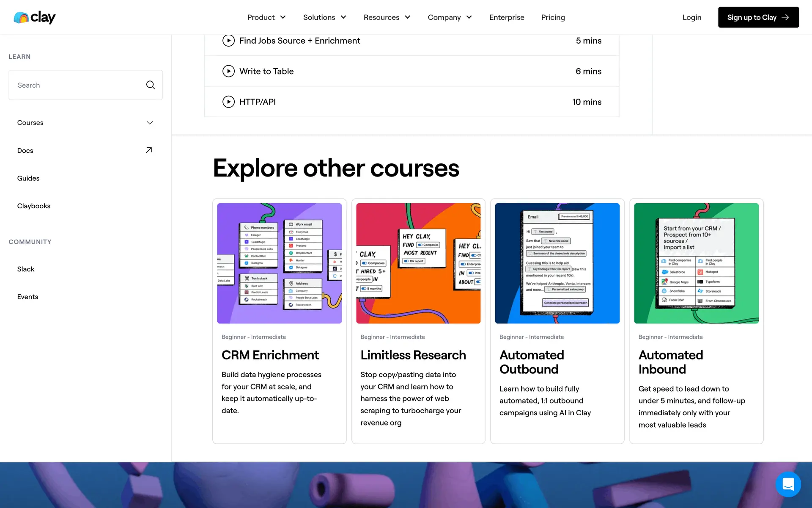This screenshot has height=508, width=812.
Task: Open the Product dropdown menu
Action: 266,17
